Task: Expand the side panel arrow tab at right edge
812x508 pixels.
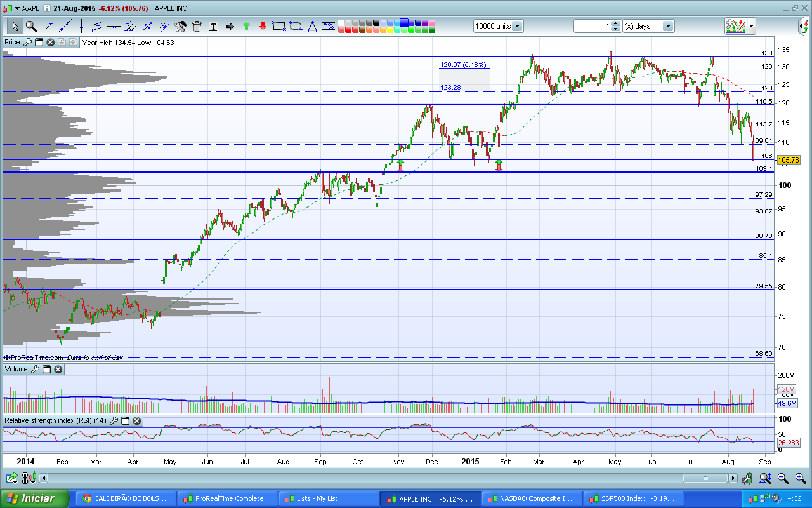Action: coord(806,26)
